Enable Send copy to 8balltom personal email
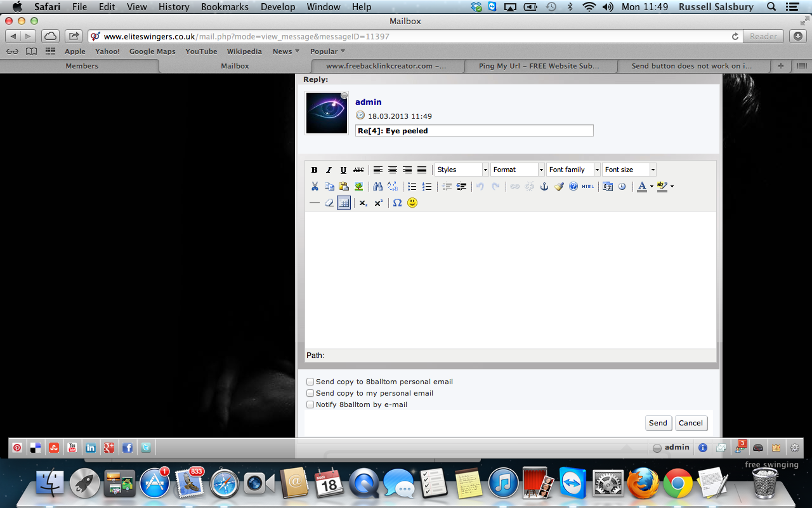Screen dimensions: 812x508 (x=310, y=382)
